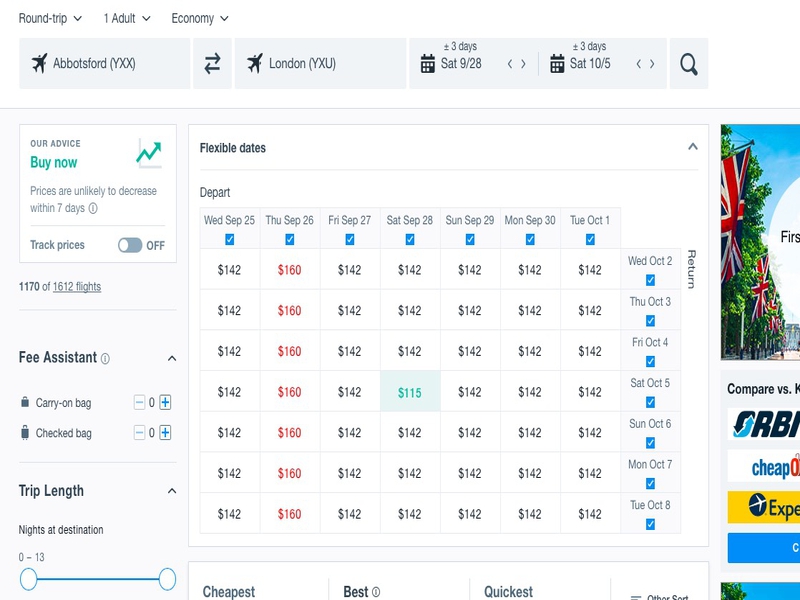
Task: Click the info icon next to within 7 days
Action: click(93, 208)
